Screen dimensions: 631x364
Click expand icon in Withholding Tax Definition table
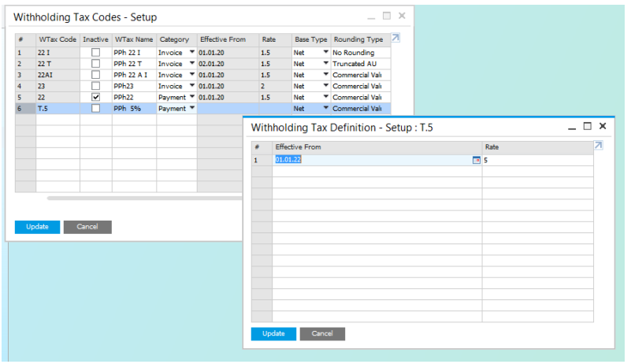(599, 145)
